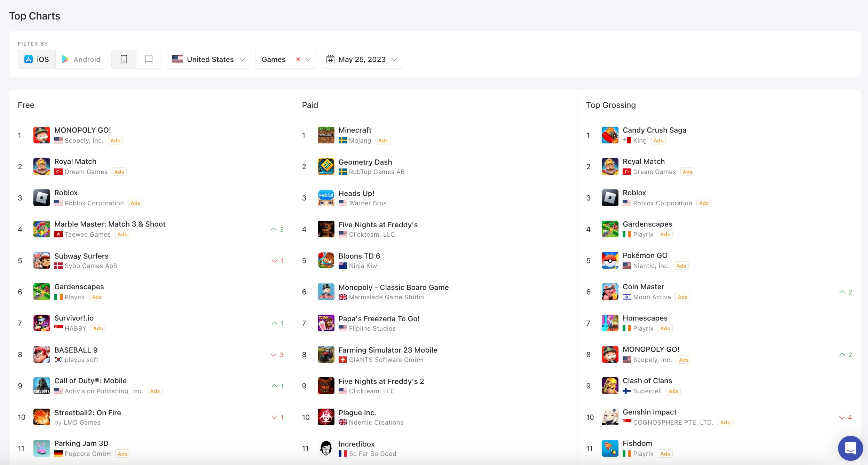Click Ninja Kiwi publisher name
The height and width of the screenshot is (465, 868).
click(x=364, y=266)
